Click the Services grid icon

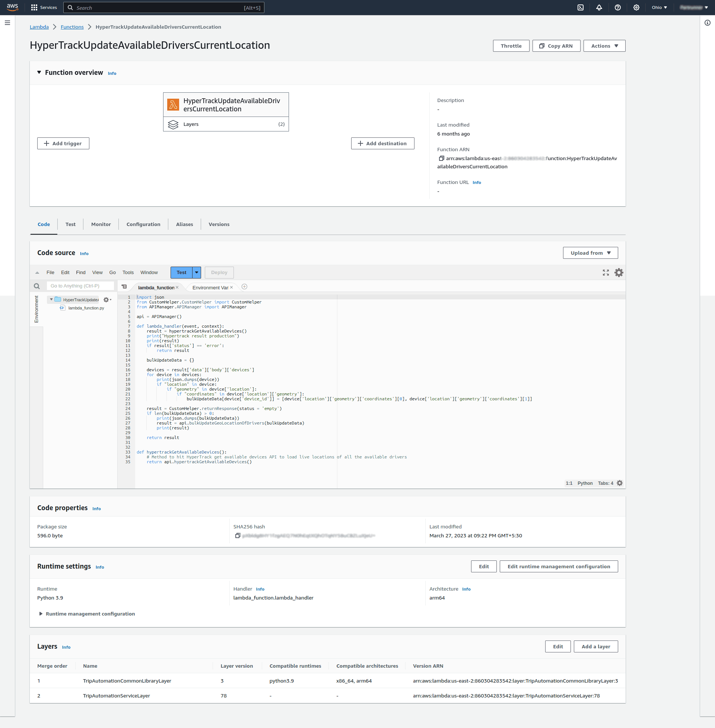pos(34,7)
